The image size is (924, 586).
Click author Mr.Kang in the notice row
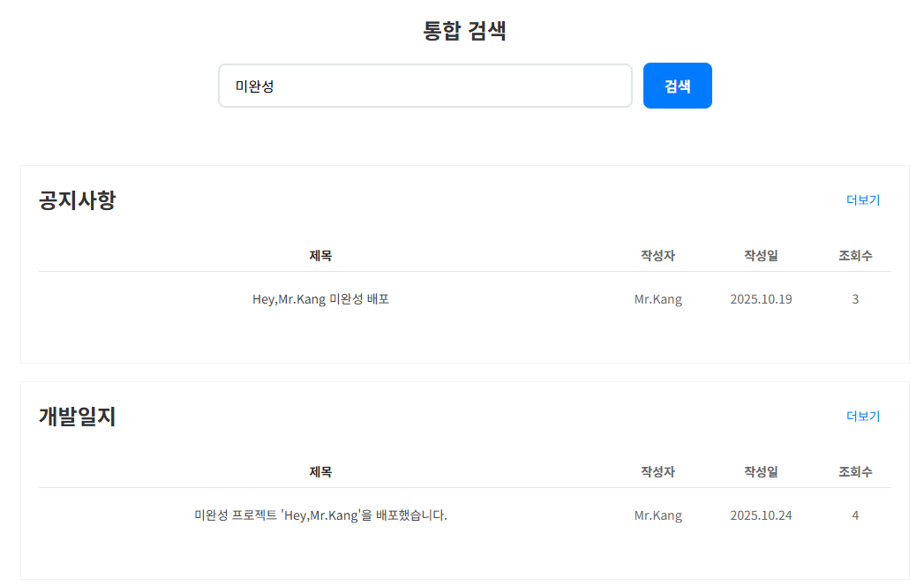pyautogui.click(x=657, y=298)
